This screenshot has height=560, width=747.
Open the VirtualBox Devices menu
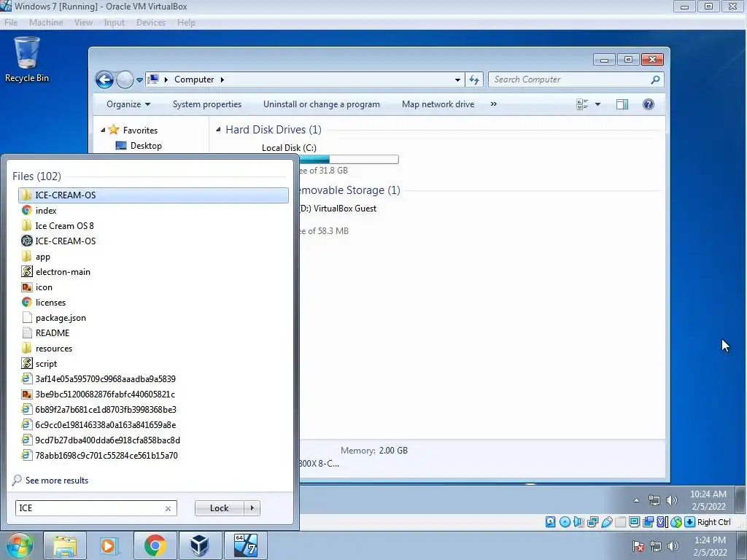point(151,23)
